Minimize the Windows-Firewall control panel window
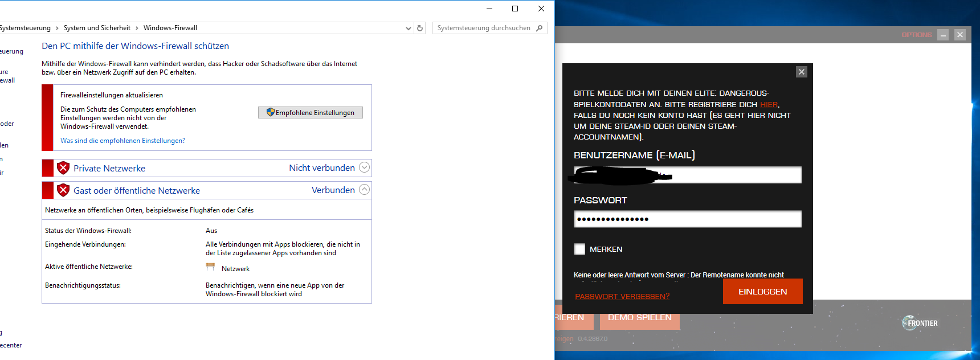Screen dimensions: 980x360 coord(489,9)
